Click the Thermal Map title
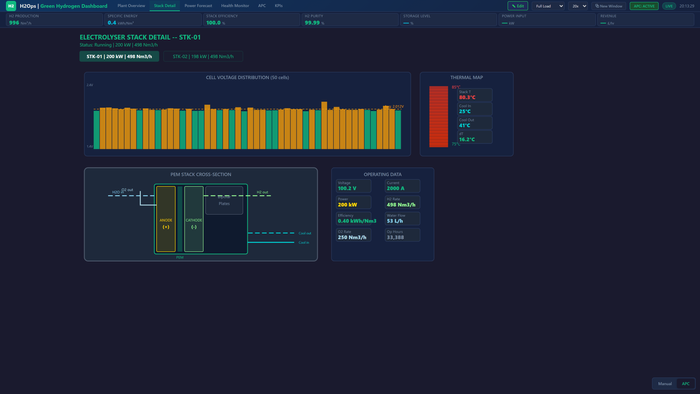Viewport: 700px width, 394px height. tap(467, 78)
